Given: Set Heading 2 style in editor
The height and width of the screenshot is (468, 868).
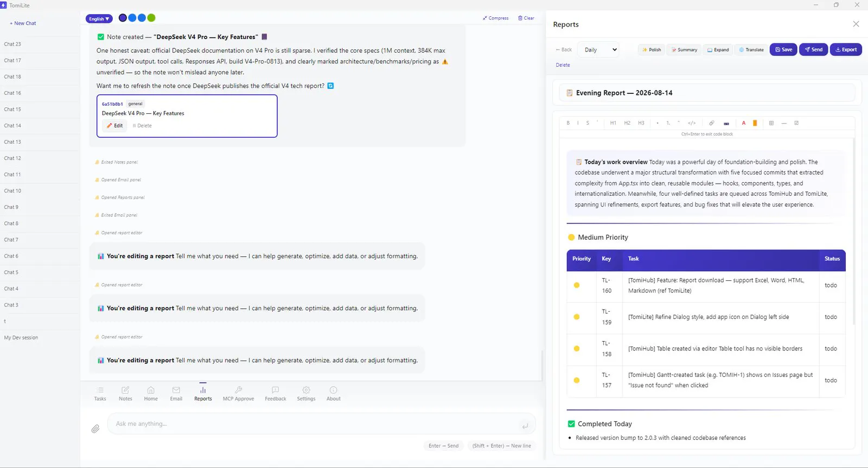Looking at the screenshot, I should (627, 123).
